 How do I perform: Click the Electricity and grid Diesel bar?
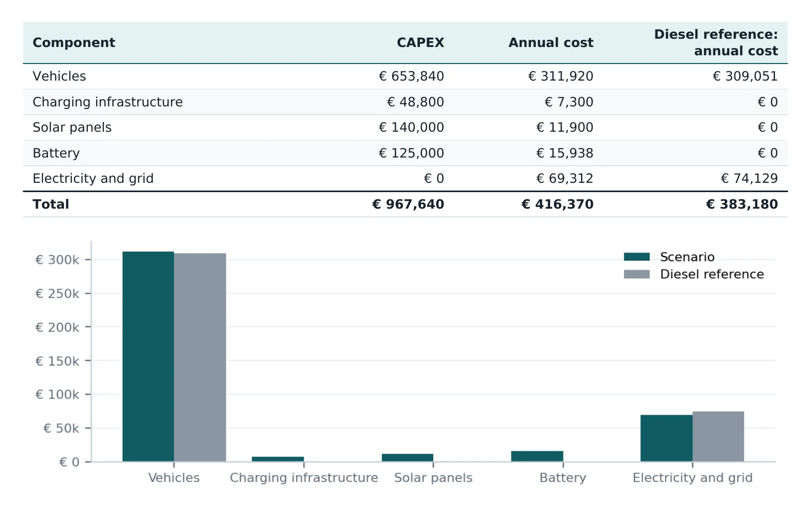(x=719, y=436)
